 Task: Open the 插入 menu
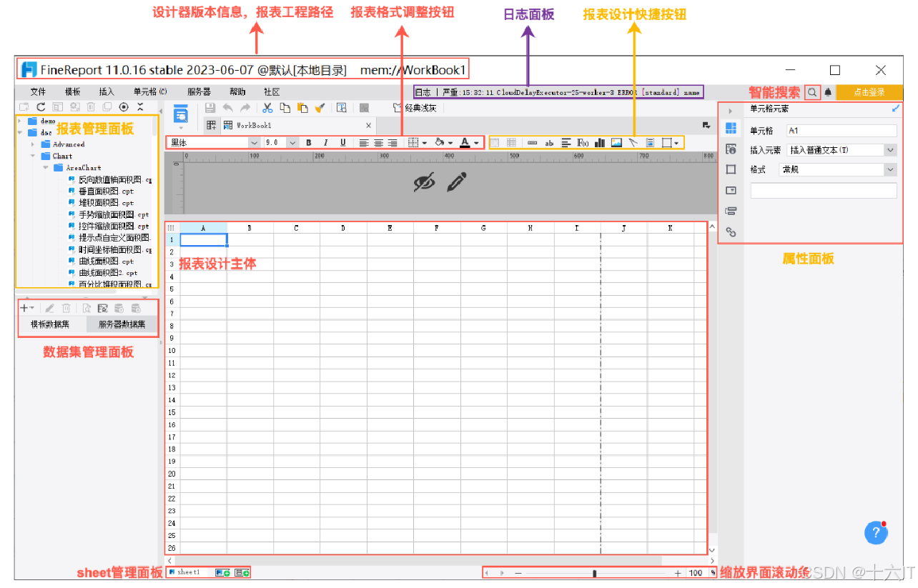[107, 92]
